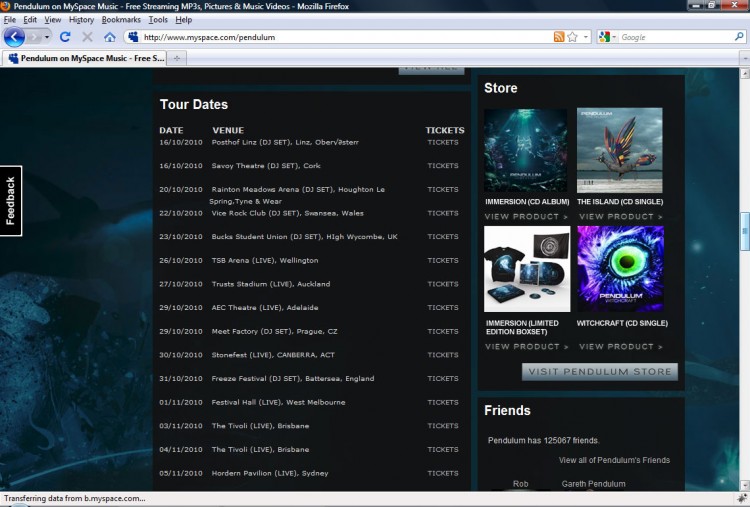Open the back-forward history dropdown arrow

point(47,37)
